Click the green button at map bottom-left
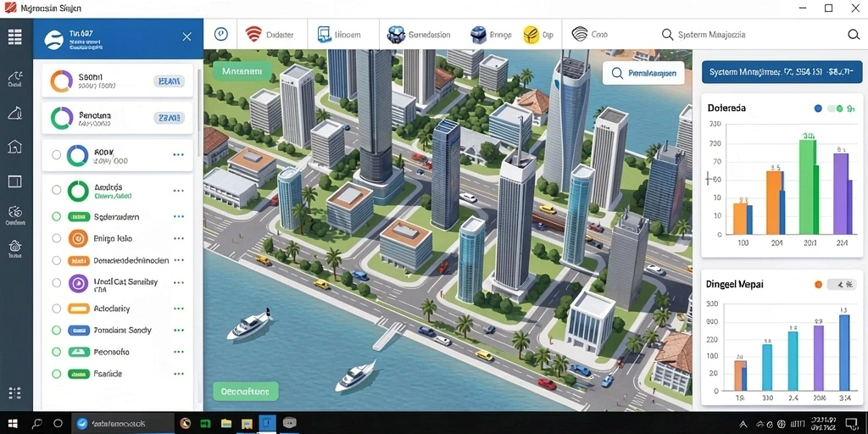Image resolution: width=868 pixels, height=434 pixels. tap(245, 391)
